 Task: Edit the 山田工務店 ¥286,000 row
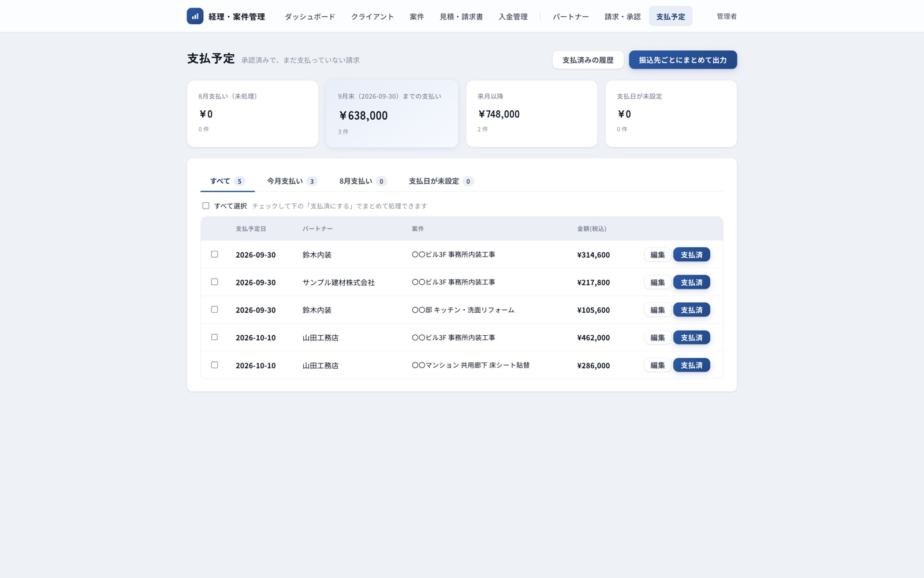pyautogui.click(x=657, y=365)
